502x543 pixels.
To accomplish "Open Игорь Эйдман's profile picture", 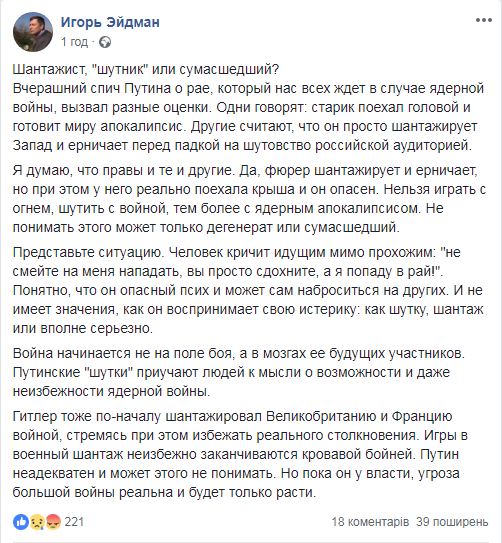I will pos(33,32).
